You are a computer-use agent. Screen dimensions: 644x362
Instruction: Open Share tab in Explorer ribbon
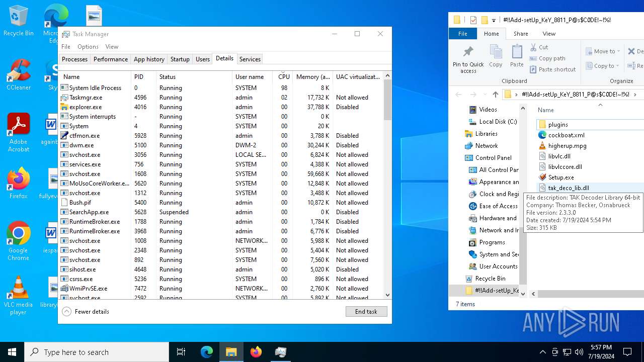pyautogui.click(x=521, y=34)
